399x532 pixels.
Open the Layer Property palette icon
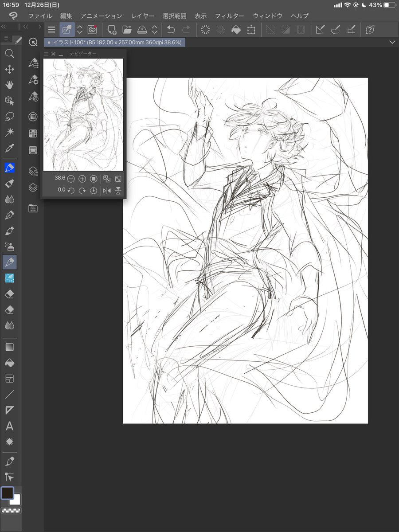point(33,171)
